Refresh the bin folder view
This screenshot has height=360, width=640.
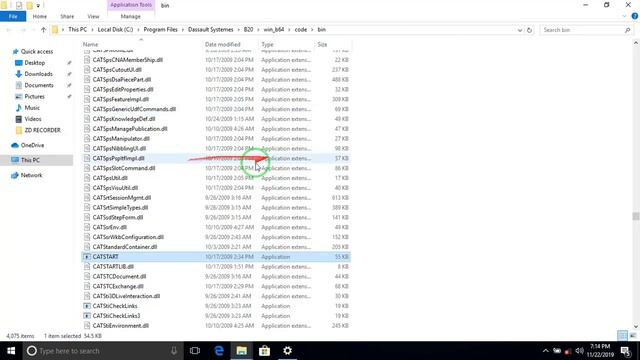(529, 30)
